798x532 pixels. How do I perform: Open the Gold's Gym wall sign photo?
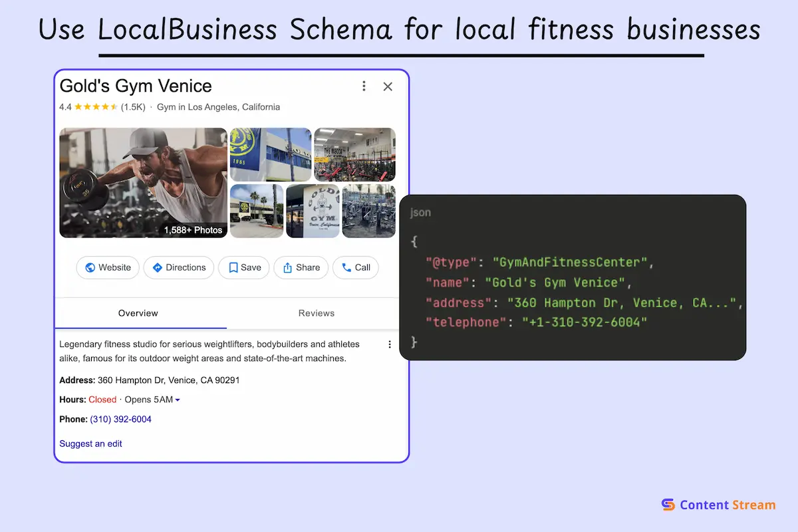(313, 211)
